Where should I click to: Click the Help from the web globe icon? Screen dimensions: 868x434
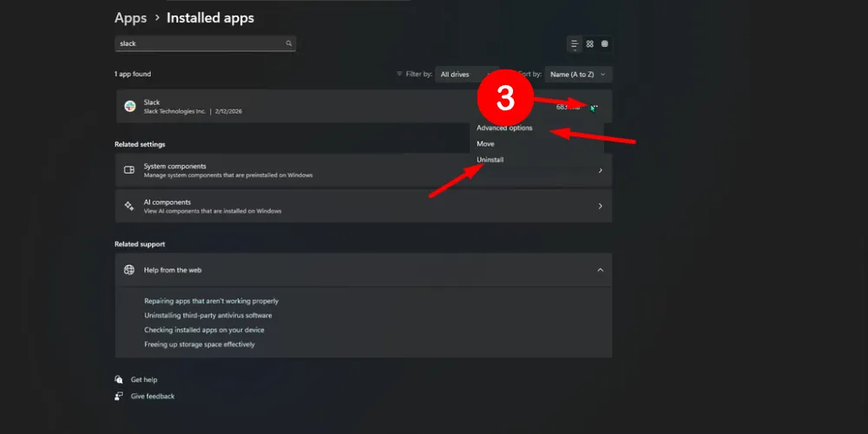tap(129, 270)
